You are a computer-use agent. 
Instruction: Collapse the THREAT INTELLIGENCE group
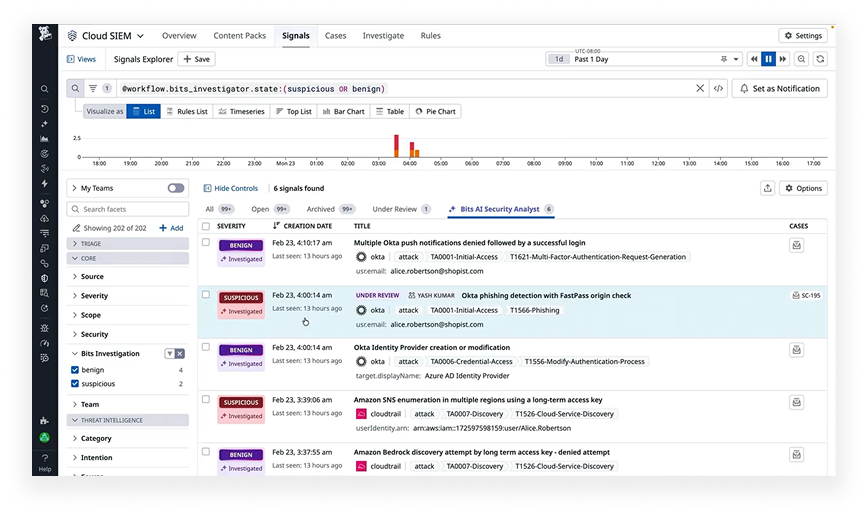(x=128, y=420)
